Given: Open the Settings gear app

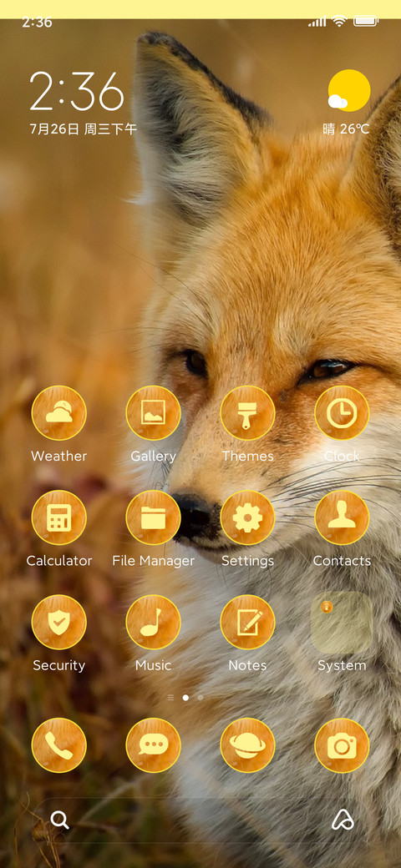Looking at the screenshot, I should click(247, 517).
